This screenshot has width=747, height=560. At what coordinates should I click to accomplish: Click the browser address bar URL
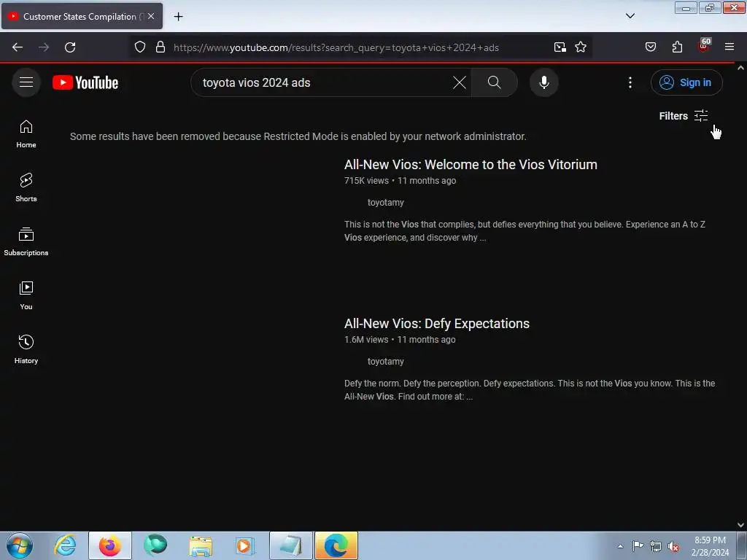click(x=336, y=47)
